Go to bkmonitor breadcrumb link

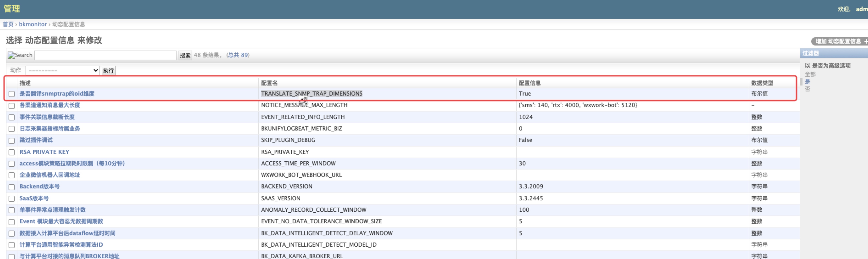tap(33, 24)
